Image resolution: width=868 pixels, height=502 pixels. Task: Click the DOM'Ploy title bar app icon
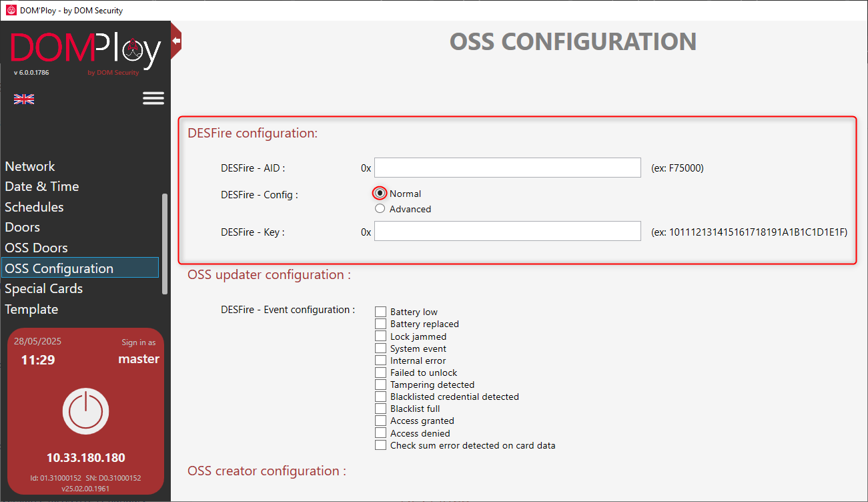11,10
